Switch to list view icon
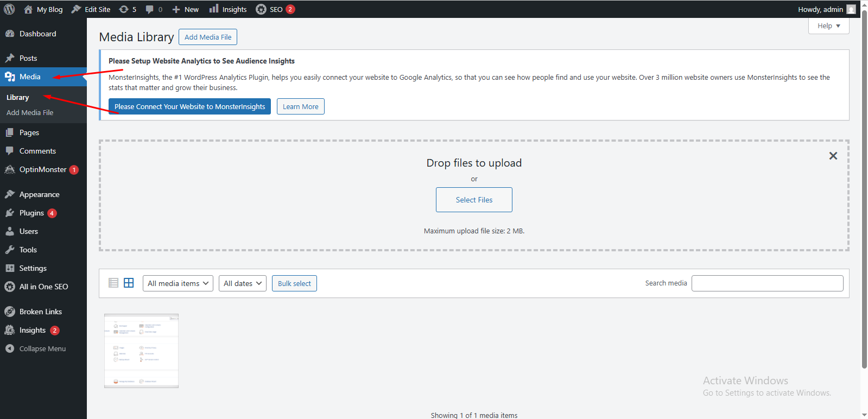Image resolution: width=868 pixels, height=419 pixels. [x=113, y=283]
